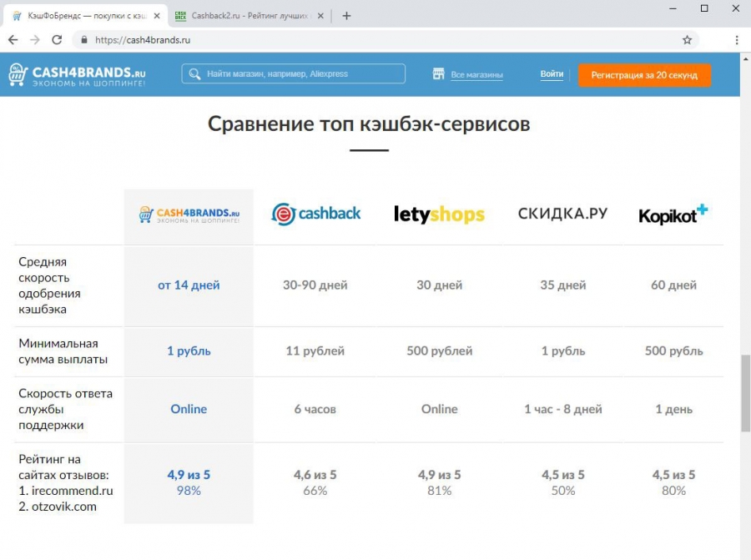
Task: Click the page heading Сравнение топ кэшбэк-сервисов
Action: pos(369,124)
